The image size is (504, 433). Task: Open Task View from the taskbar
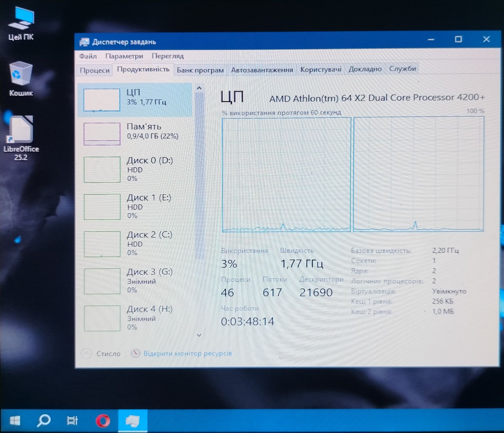[72, 421]
